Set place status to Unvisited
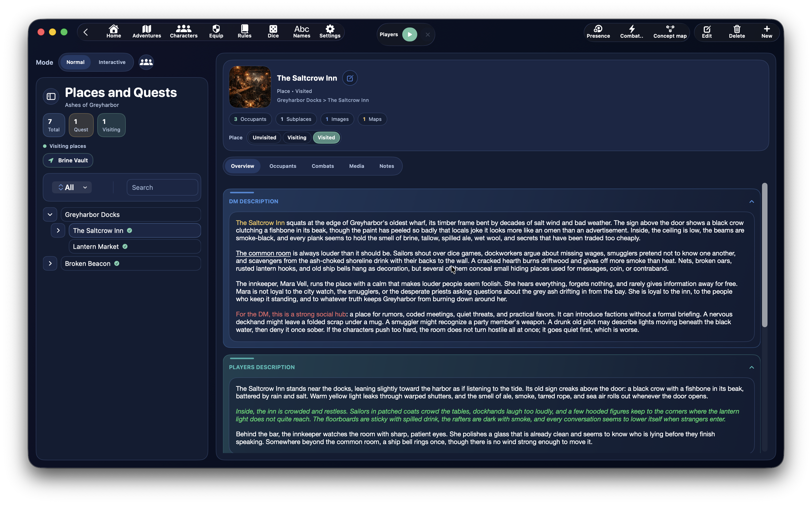This screenshot has height=505, width=812. [264, 138]
